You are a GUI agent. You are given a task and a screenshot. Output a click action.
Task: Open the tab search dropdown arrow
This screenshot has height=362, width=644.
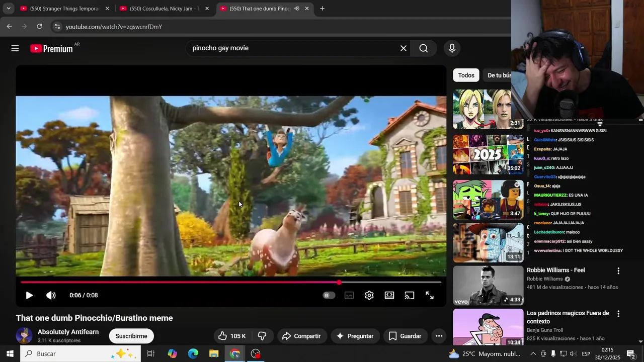(x=9, y=9)
